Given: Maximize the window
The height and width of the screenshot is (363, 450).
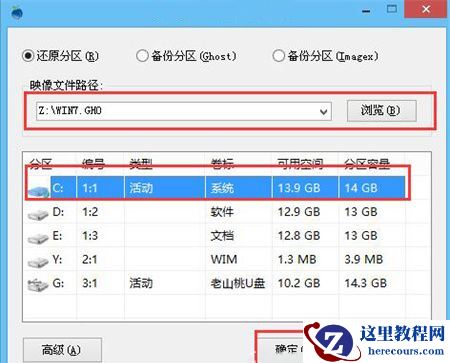Looking at the screenshot, I should point(392,9).
